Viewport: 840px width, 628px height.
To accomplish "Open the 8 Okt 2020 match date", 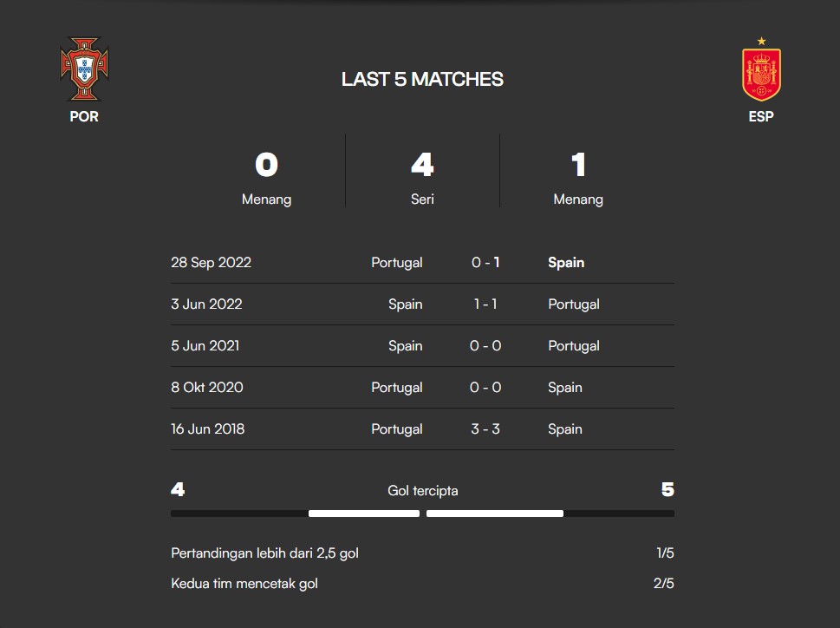I will (207, 388).
